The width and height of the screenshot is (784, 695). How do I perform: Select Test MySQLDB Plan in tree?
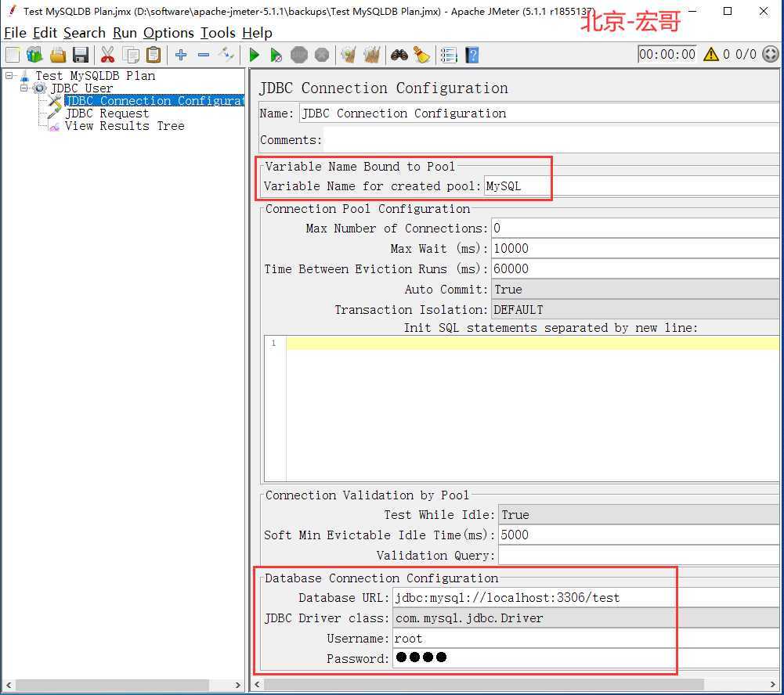point(95,76)
